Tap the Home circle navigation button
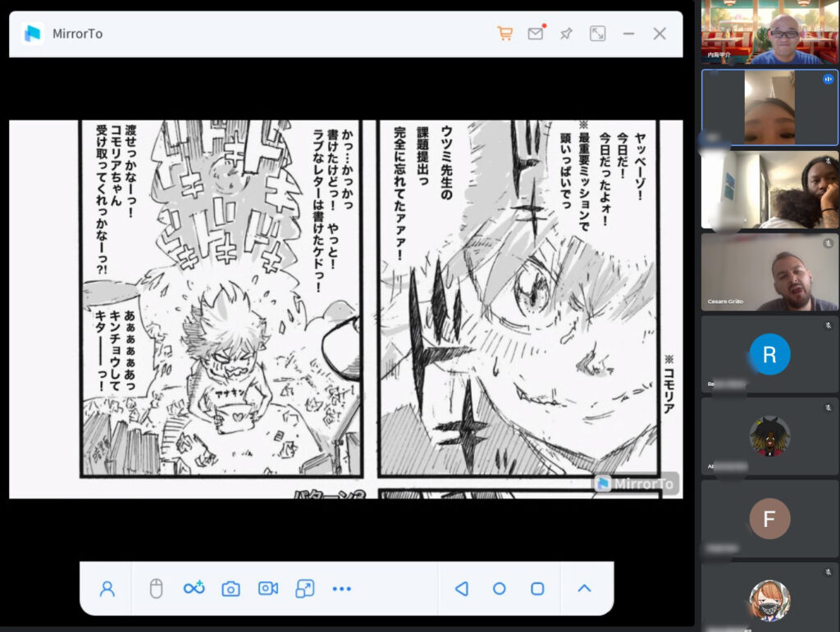 click(x=500, y=589)
